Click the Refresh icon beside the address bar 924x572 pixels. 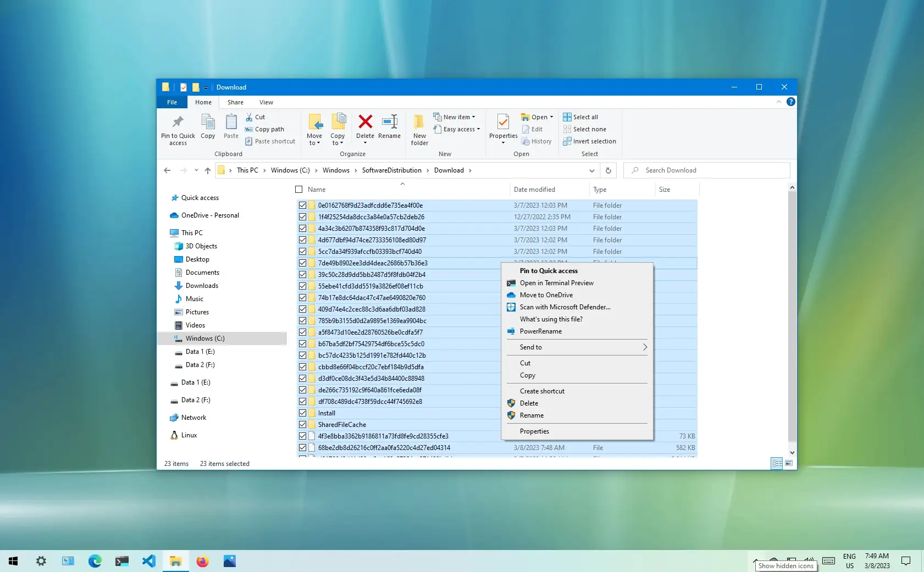tap(608, 170)
